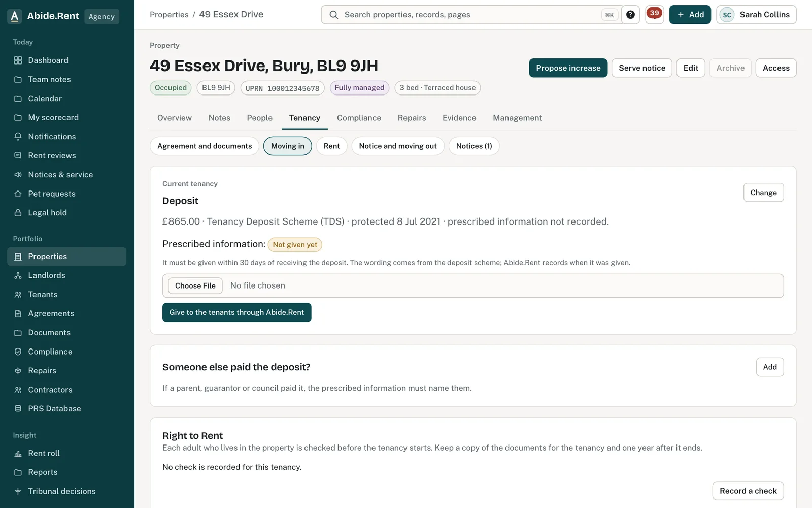Click the Legal hold padlock icon

tap(18, 213)
